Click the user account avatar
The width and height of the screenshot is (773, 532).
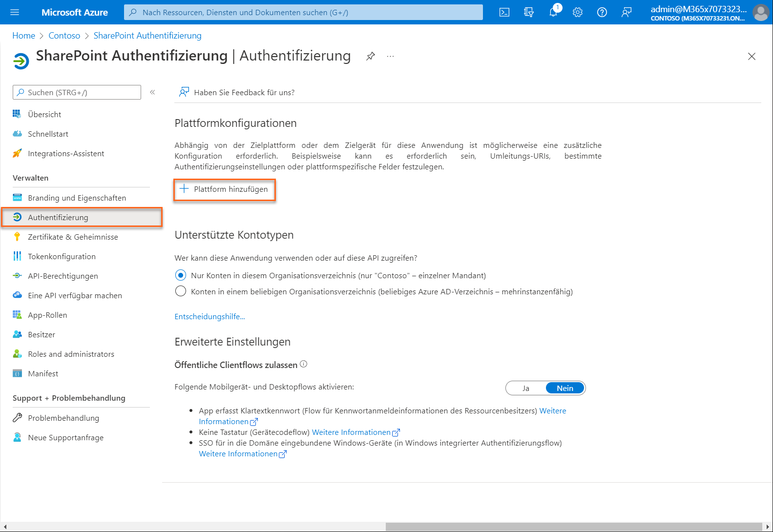[x=761, y=13]
